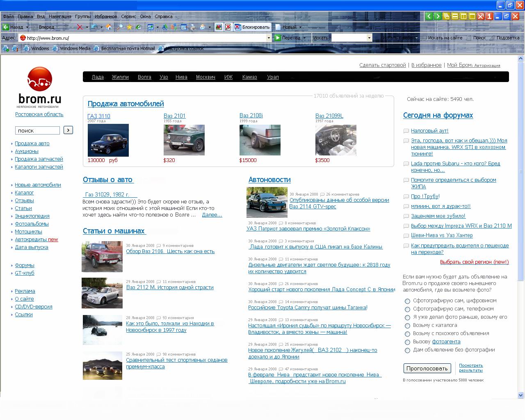
Task: Select "Возьму с каталога" poll option
Action: pyautogui.click(x=407, y=326)
